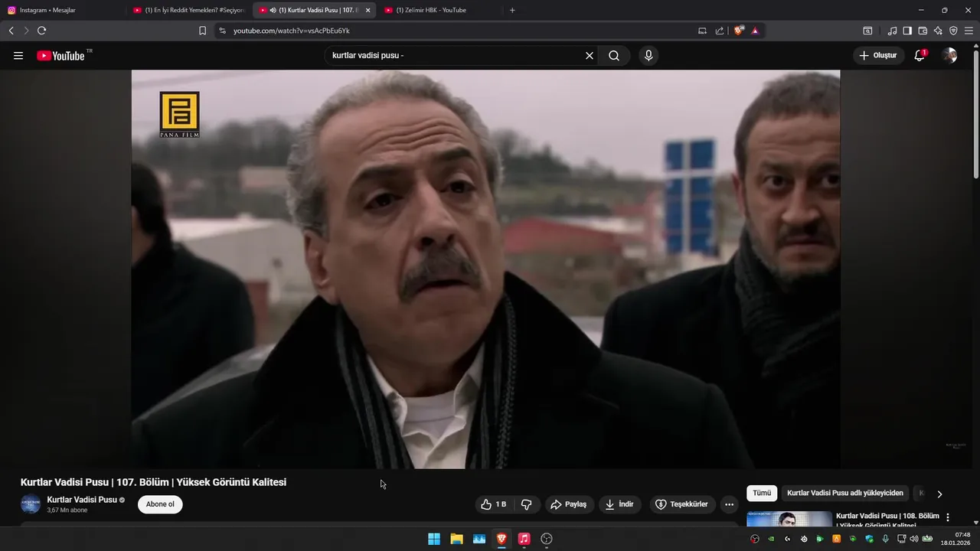The image size is (980, 551).
Task: Toggle the browser sidebar panel
Action: [x=907, y=31]
